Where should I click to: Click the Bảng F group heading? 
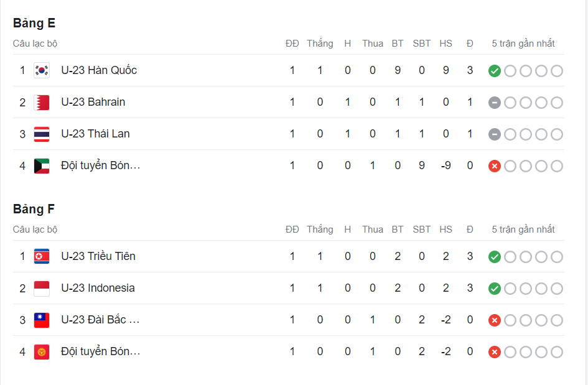tap(34, 209)
